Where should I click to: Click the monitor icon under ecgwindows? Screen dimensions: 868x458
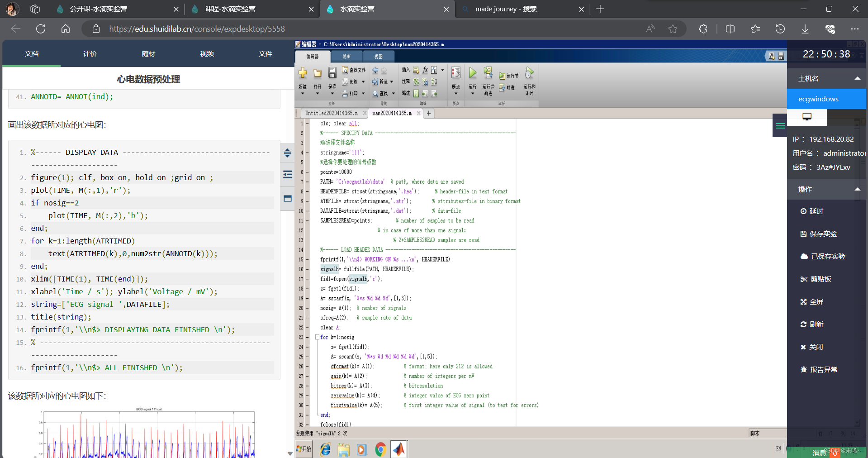tap(807, 117)
